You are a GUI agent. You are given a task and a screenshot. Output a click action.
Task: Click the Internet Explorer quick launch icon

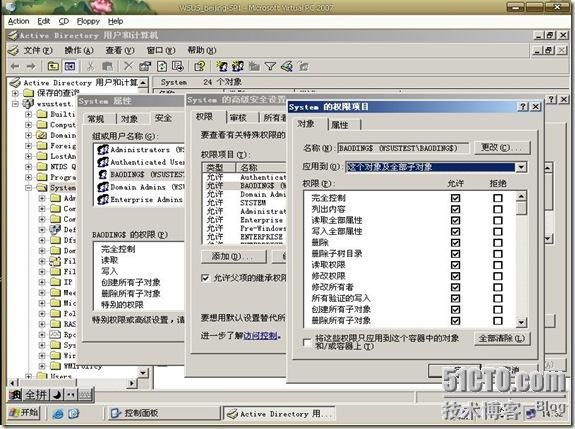tap(58, 413)
